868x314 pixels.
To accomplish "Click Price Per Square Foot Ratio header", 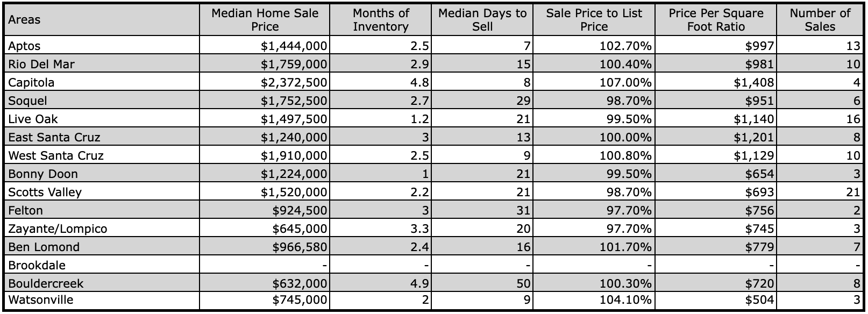I will [716, 20].
